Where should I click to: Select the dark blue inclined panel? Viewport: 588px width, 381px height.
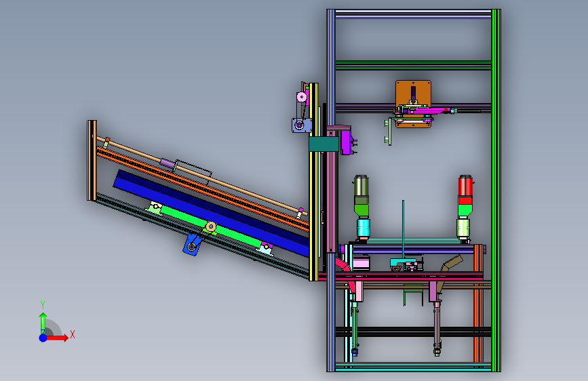[x=212, y=212]
